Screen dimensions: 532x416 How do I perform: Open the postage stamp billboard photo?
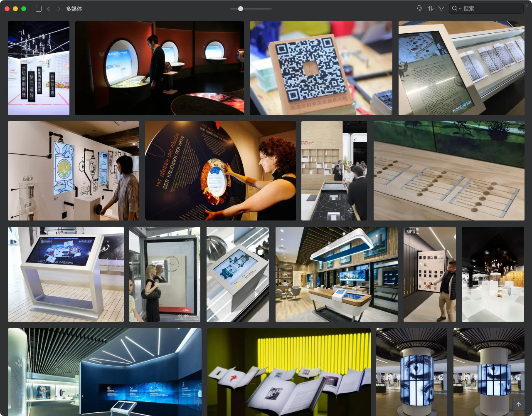pos(165,275)
